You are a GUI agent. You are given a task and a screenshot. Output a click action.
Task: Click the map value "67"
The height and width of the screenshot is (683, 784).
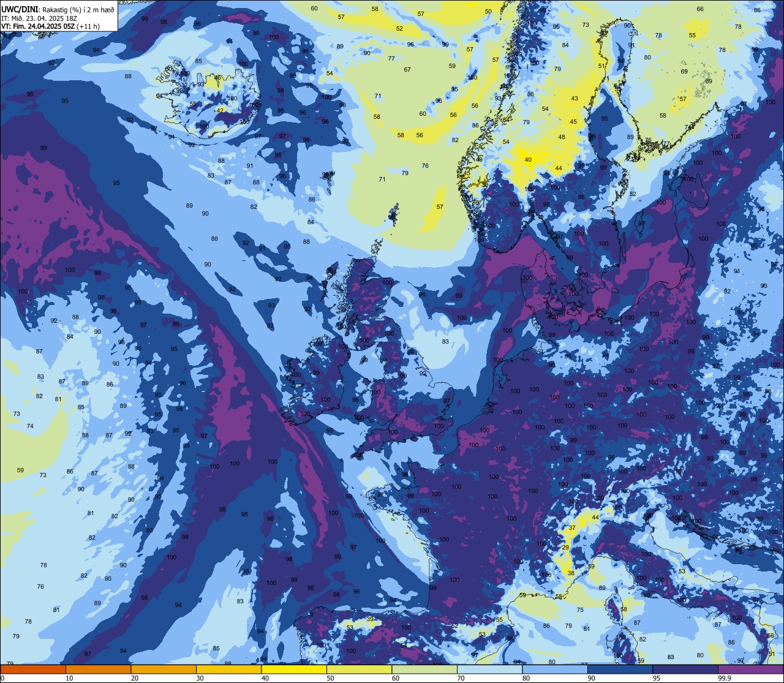(407, 70)
